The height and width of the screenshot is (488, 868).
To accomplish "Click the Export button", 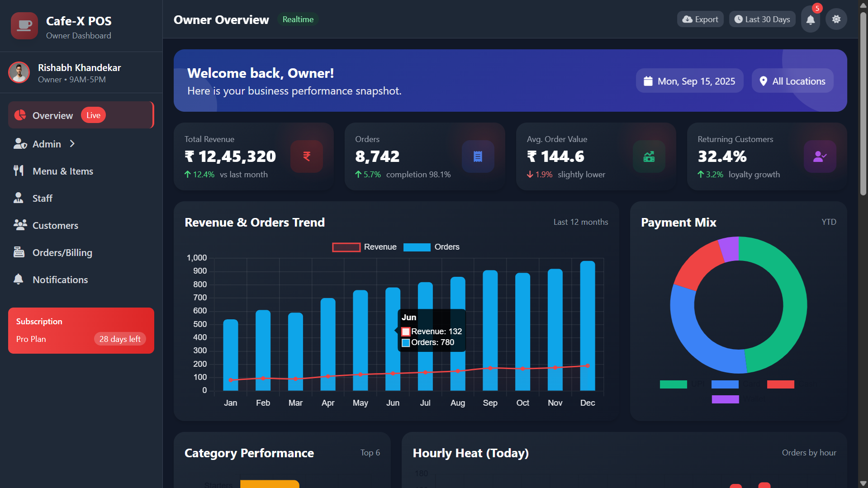I will [700, 19].
